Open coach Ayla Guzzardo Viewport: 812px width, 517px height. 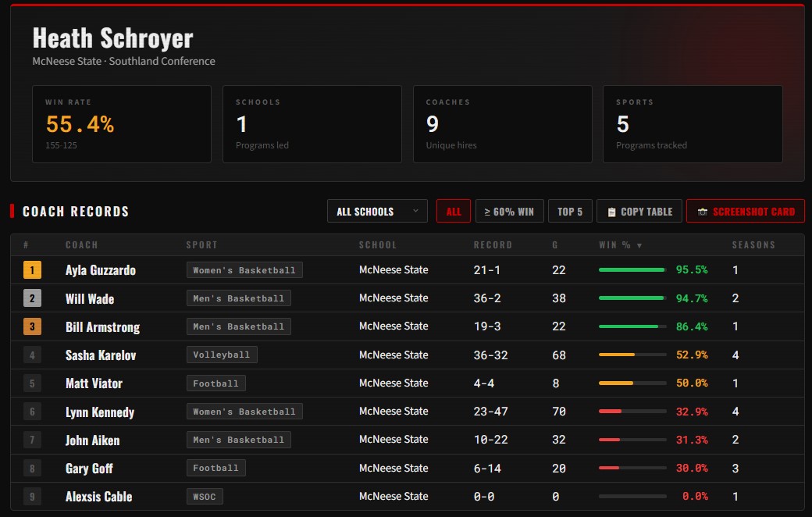pyautogui.click(x=101, y=270)
